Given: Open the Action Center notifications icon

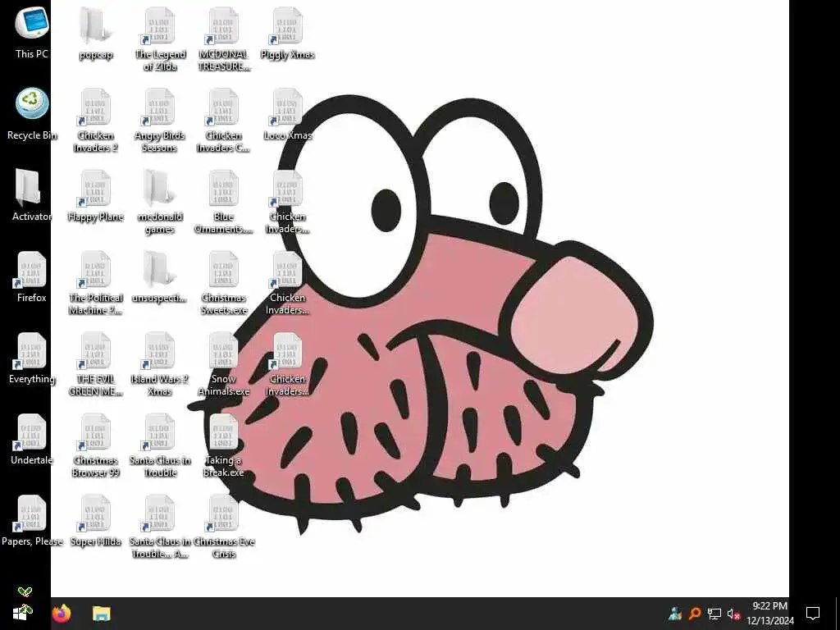Looking at the screenshot, I should (x=813, y=614).
